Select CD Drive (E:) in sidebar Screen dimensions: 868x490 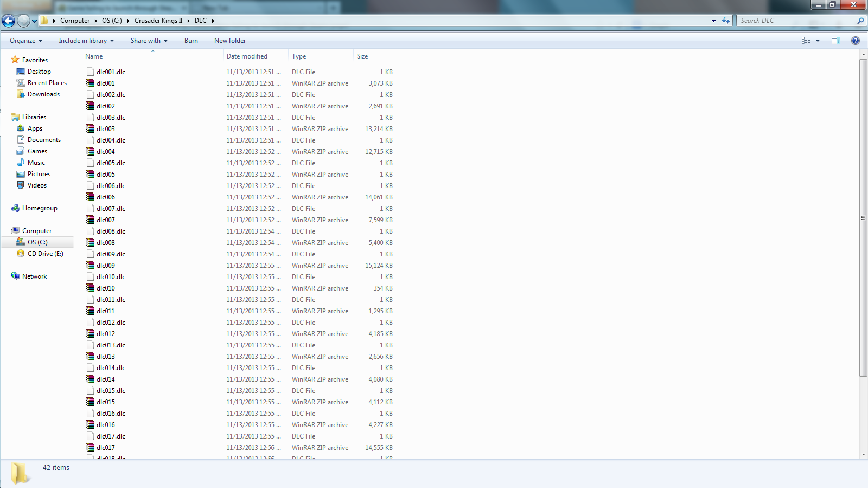(x=45, y=254)
